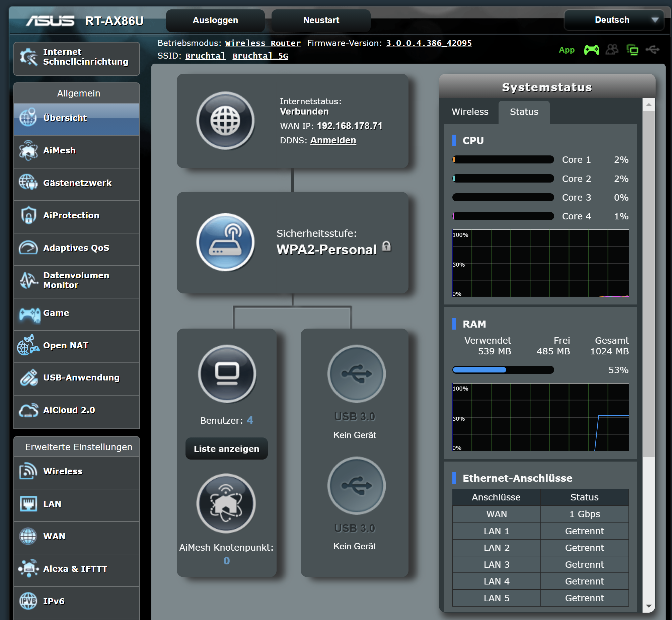Click the Datenvolumen Monitor graph icon
This screenshot has width=672, height=620.
(28, 280)
